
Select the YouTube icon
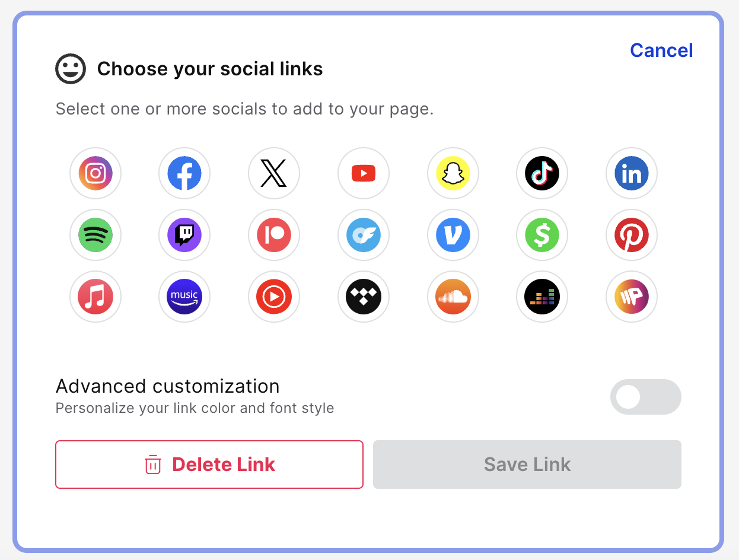pos(364,173)
